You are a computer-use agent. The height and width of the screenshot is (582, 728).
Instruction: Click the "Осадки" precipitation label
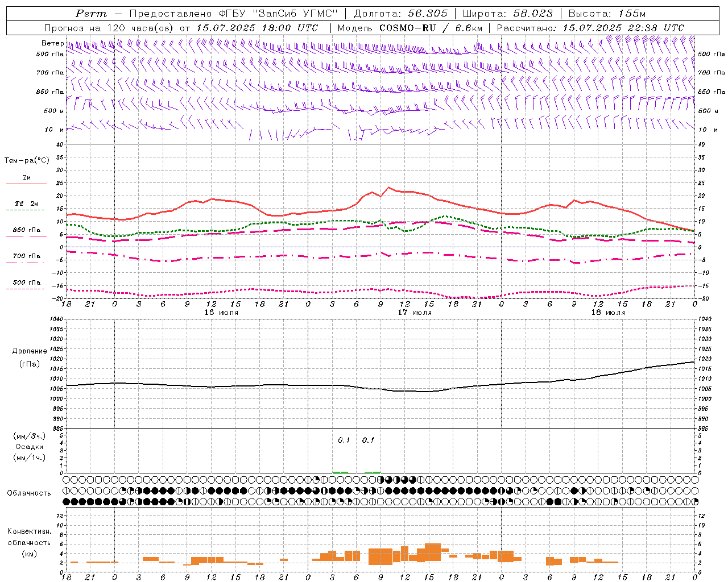coord(30,447)
